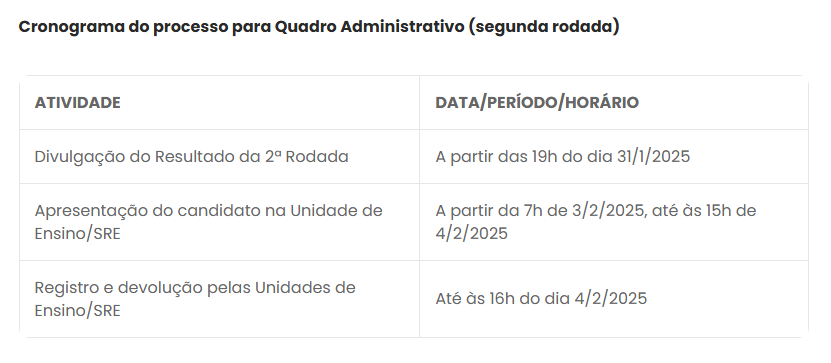Click Ensino/SRE in the Apresentação row
The image size is (831, 363).
77,234
